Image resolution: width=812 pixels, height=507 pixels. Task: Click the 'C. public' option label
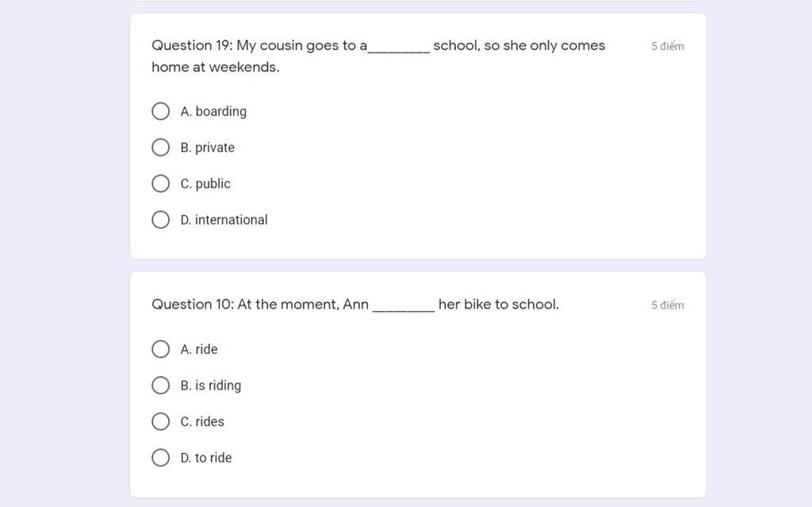205,184
